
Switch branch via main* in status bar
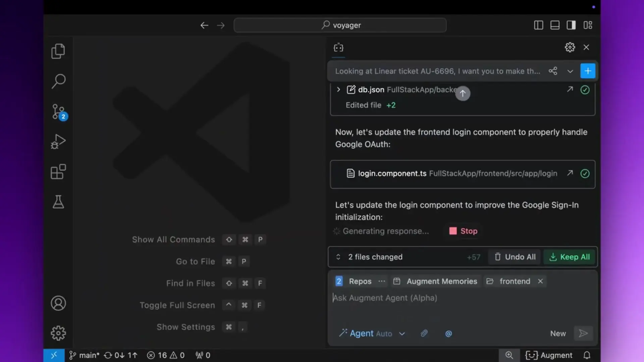(x=84, y=355)
